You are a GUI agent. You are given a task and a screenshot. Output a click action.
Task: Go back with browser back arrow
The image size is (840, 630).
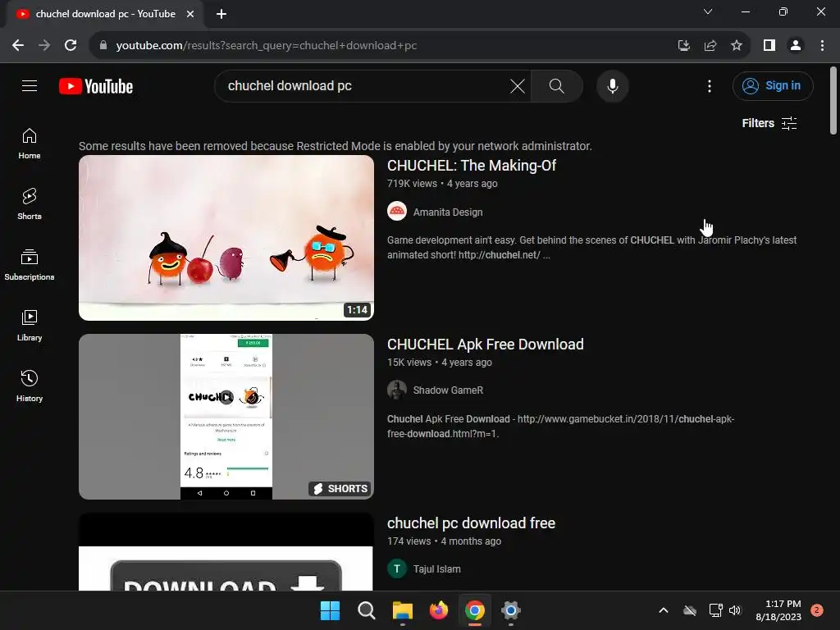[x=18, y=46]
